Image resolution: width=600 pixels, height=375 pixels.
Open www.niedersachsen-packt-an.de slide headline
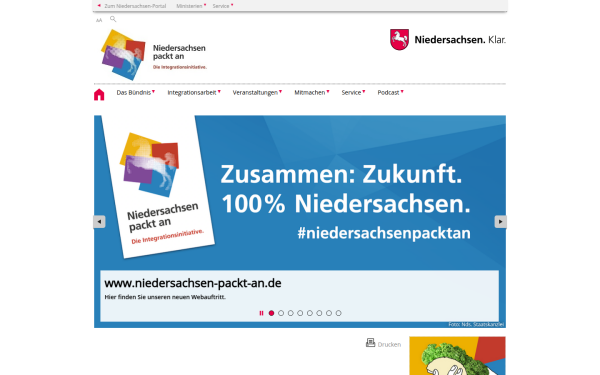coord(193,283)
